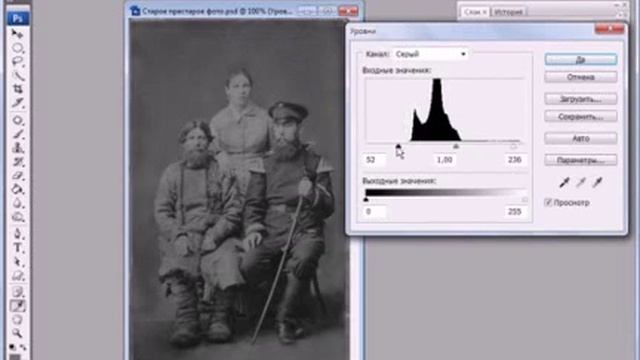This screenshot has height=360, width=640.
Task: Click the black input levels slider handle
Action: tap(398, 146)
